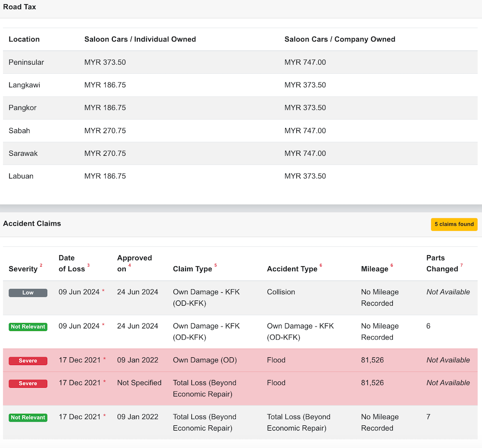Select the Langkawi row in the Road Tax table
482x448 pixels.
click(x=24, y=85)
